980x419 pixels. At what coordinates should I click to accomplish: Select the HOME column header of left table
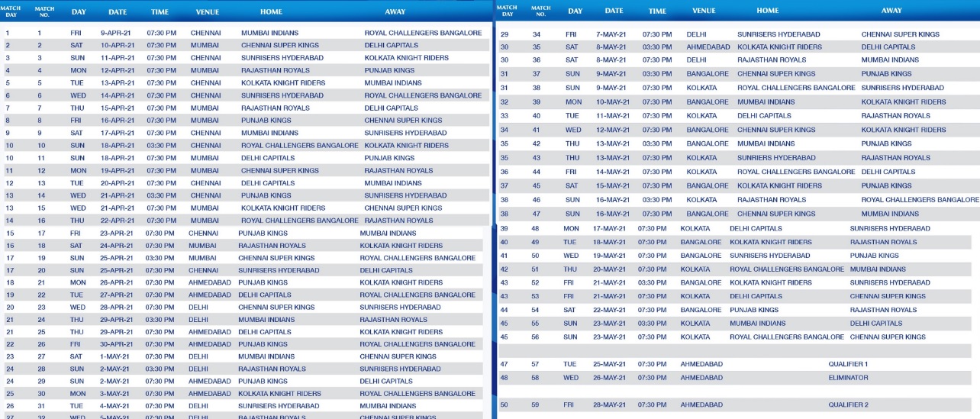[271, 11]
